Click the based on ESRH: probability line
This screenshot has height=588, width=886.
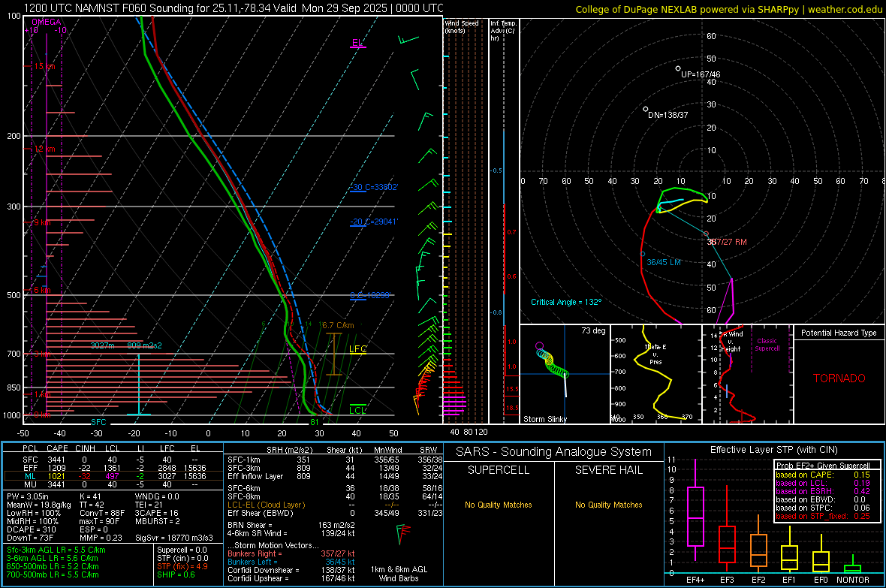823,491
